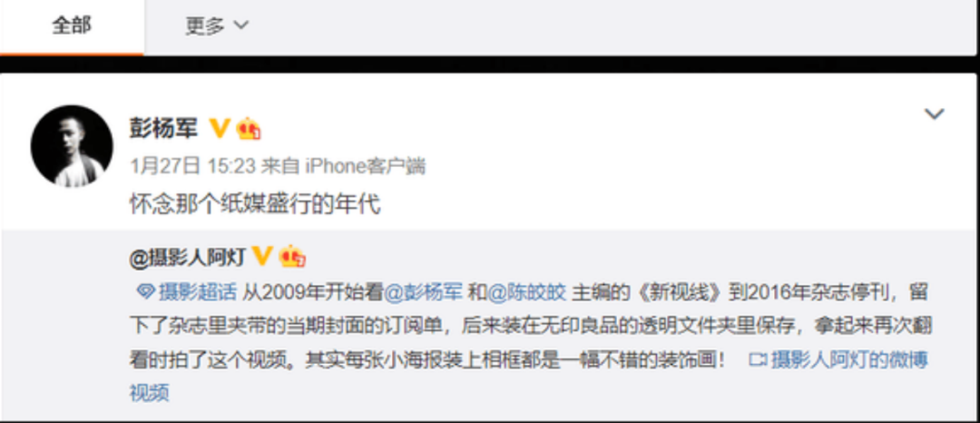
Task: Expand the chevron beside 更多
Action: 240,25
